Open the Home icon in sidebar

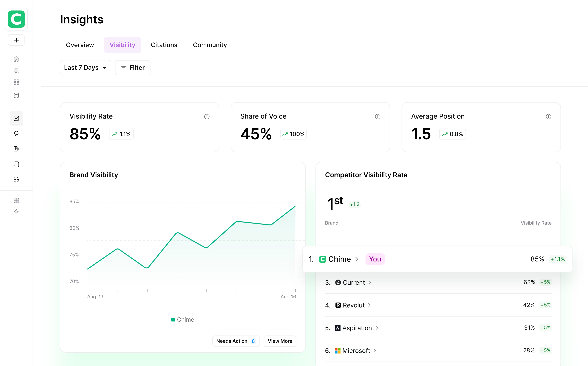click(x=16, y=59)
